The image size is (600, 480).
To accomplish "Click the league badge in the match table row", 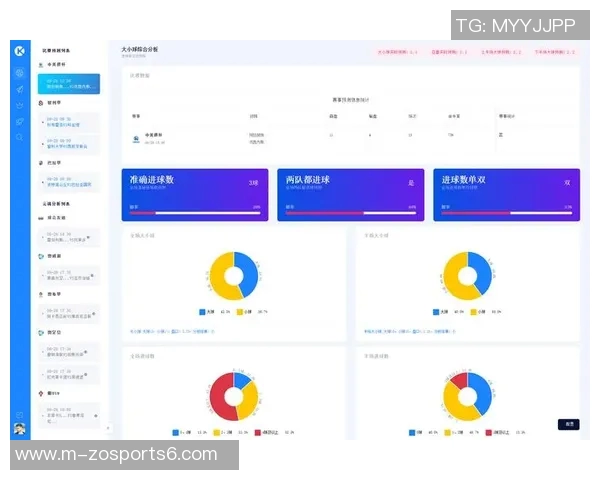I will click(136, 139).
